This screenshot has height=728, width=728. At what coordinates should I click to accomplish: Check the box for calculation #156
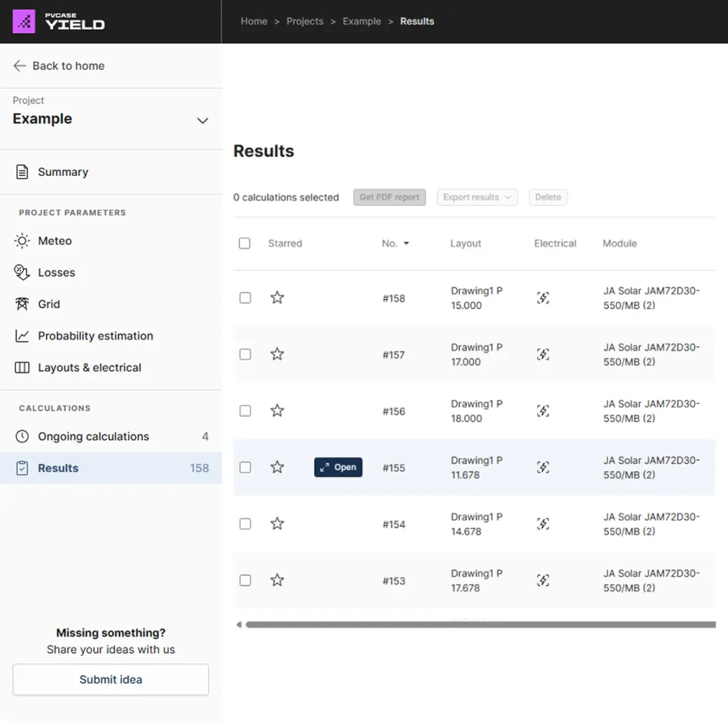(x=245, y=411)
